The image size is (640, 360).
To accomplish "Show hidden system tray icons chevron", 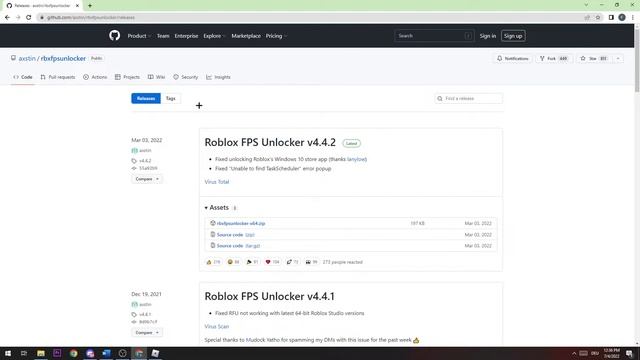I will click(574, 353).
